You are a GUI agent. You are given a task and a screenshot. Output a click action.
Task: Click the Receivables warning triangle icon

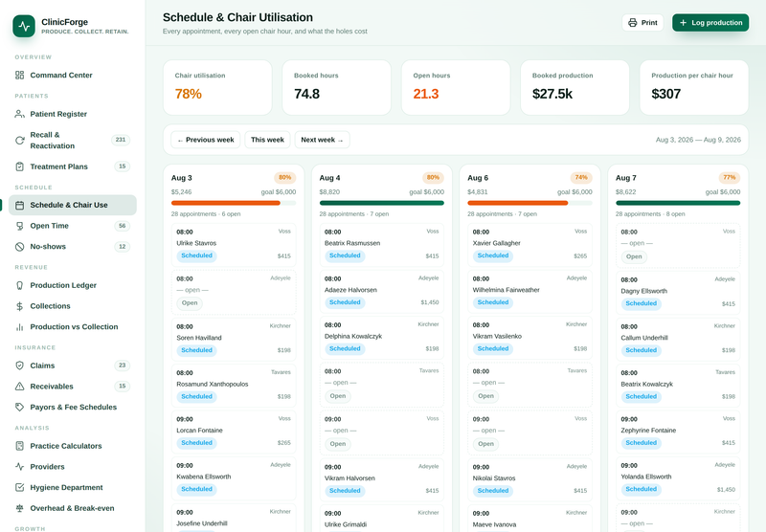19,386
